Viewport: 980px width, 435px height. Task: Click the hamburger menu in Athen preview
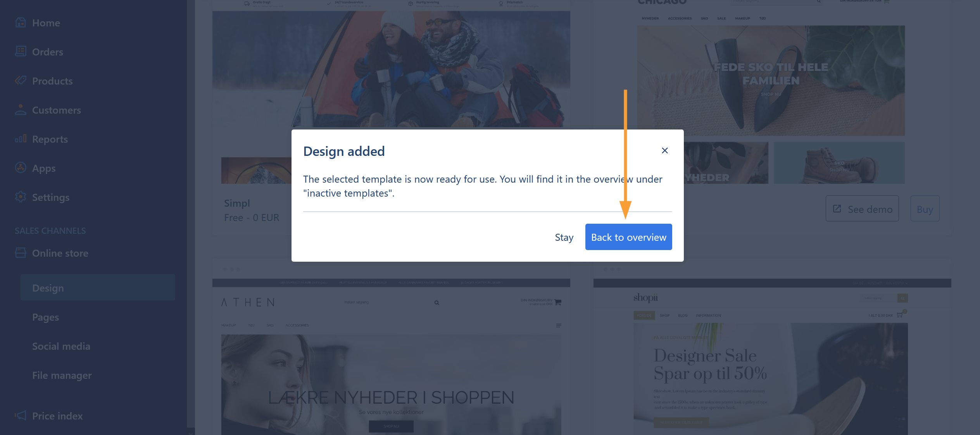click(x=559, y=326)
